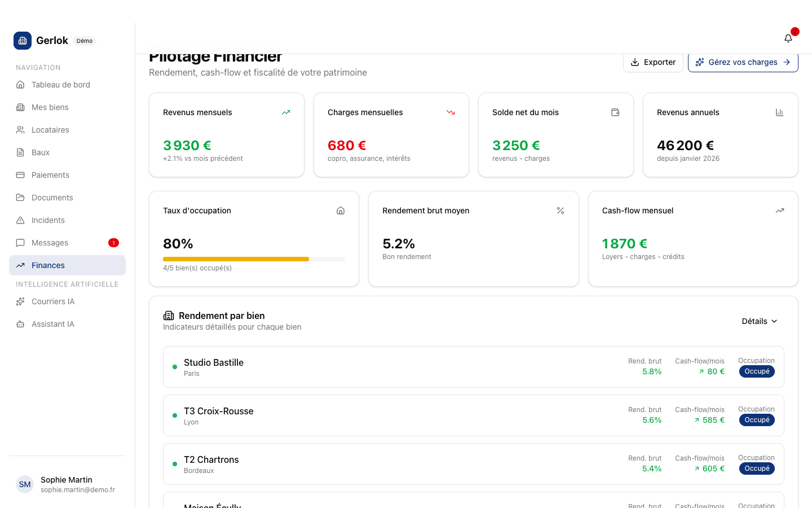Click the occupancy rate progress bar
This screenshot has height=508, width=812.
tap(254, 259)
